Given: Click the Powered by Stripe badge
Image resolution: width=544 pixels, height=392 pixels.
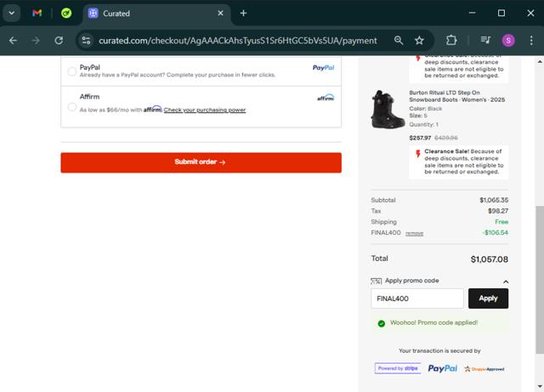Looking at the screenshot, I should tap(398, 368).
